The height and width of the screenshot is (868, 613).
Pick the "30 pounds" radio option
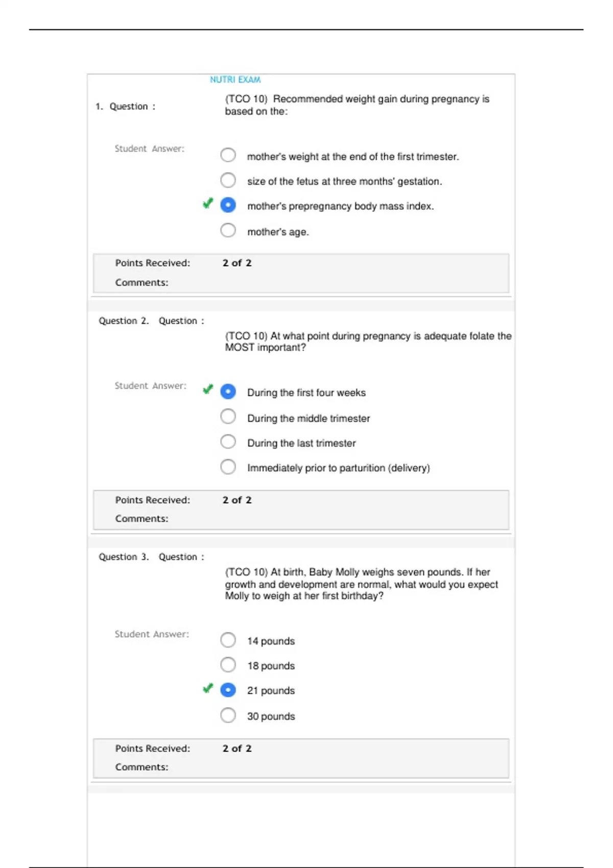(228, 715)
